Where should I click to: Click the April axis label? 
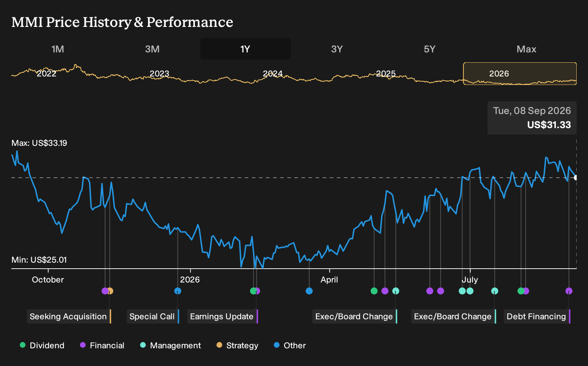click(329, 280)
